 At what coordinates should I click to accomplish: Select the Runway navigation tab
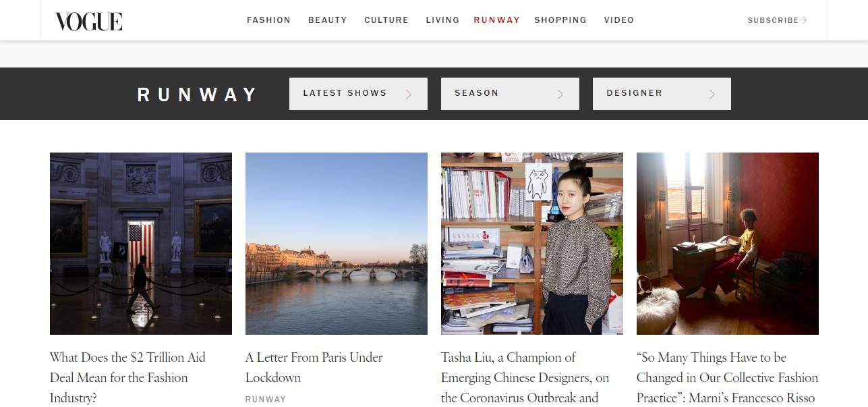497,20
